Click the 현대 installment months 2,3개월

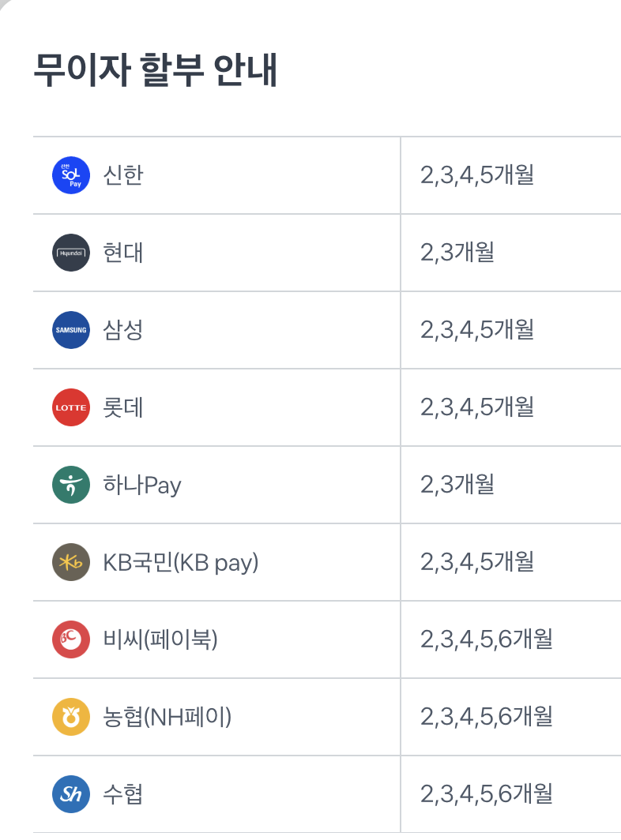(457, 253)
